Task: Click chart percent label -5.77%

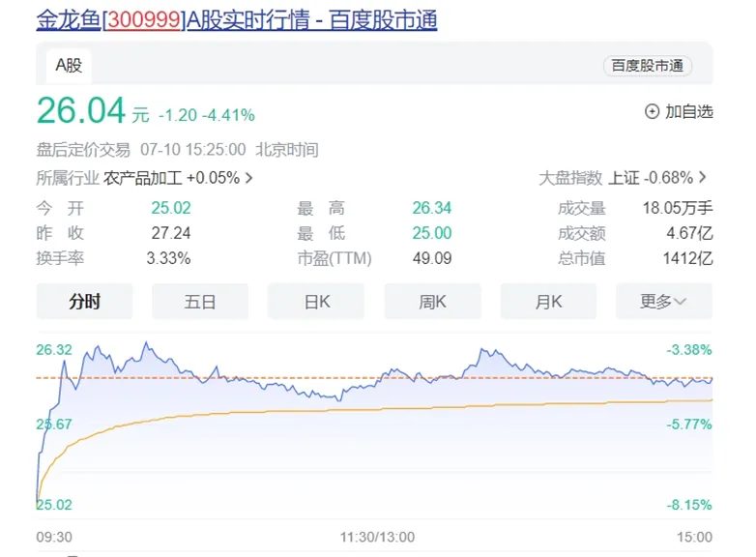Action: pyautogui.click(x=689, y=425)
